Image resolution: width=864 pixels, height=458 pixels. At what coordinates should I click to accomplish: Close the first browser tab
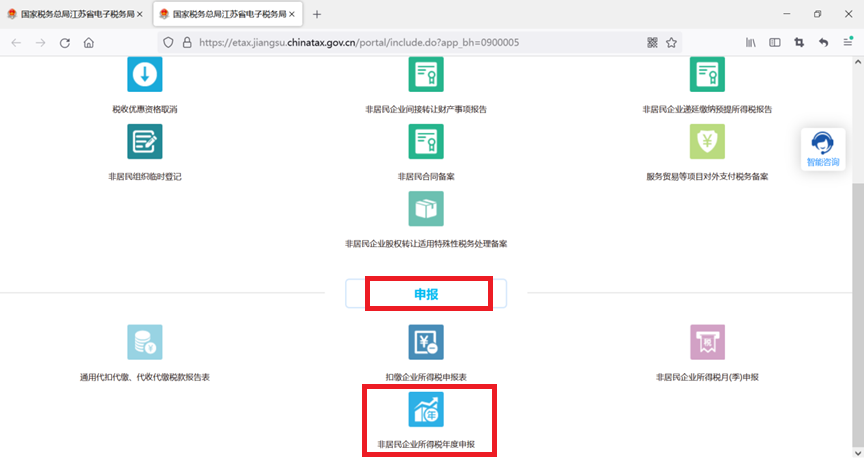[x=140, y=14]
